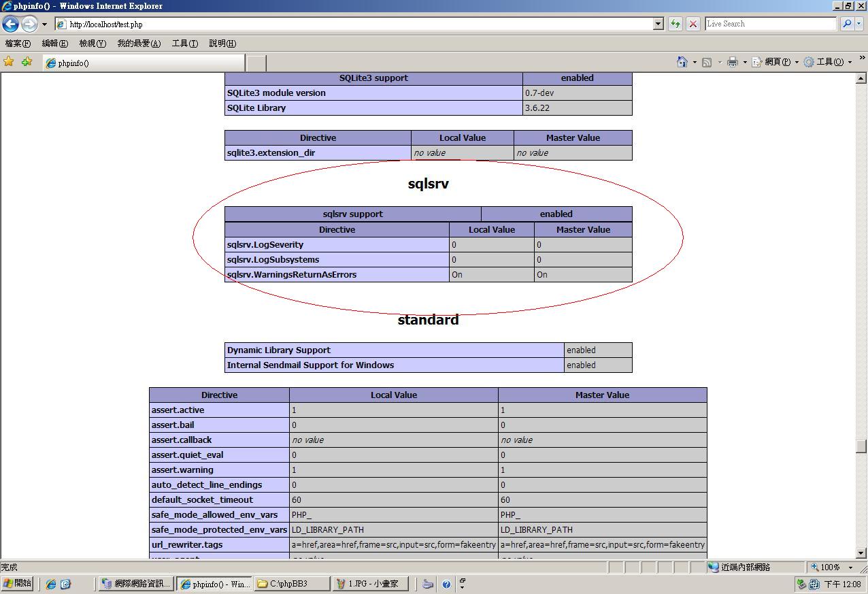Click the Dynamic Library Support row

[429, 350]
